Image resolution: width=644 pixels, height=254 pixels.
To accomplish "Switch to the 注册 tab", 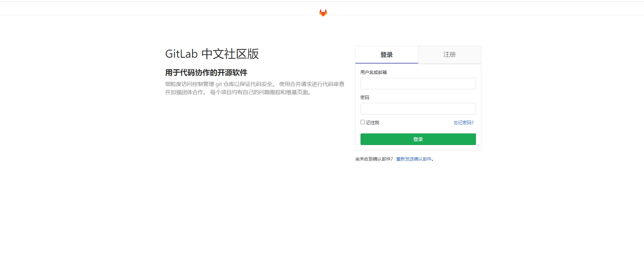I will pyautogui.click(x=449, y=55).
